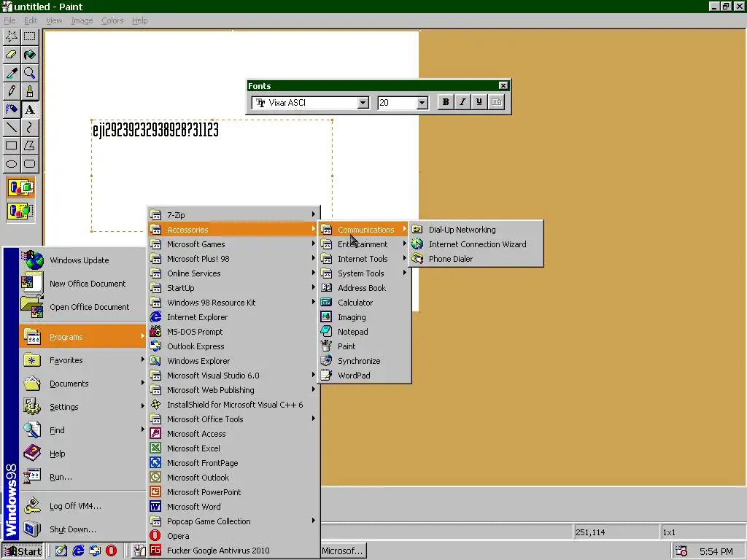Launch Microsoft Word from Programs
Screen dimensions: 747x560
(x=233, y=507)
